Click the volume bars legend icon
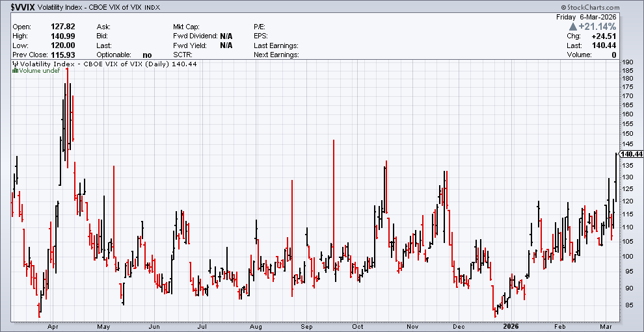Screen dimensions: 644x332 click(16, 71)
